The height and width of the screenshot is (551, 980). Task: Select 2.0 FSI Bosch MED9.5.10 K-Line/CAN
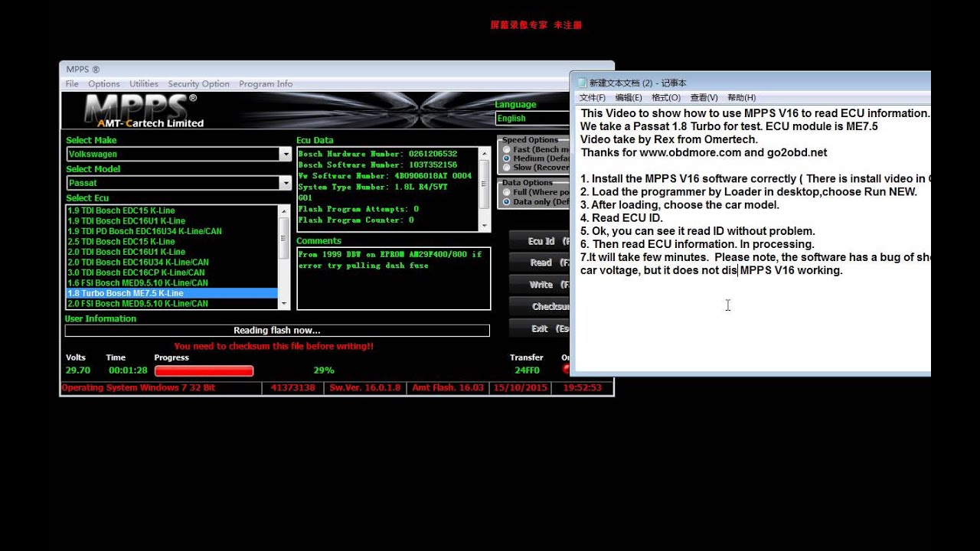(138, 304)
